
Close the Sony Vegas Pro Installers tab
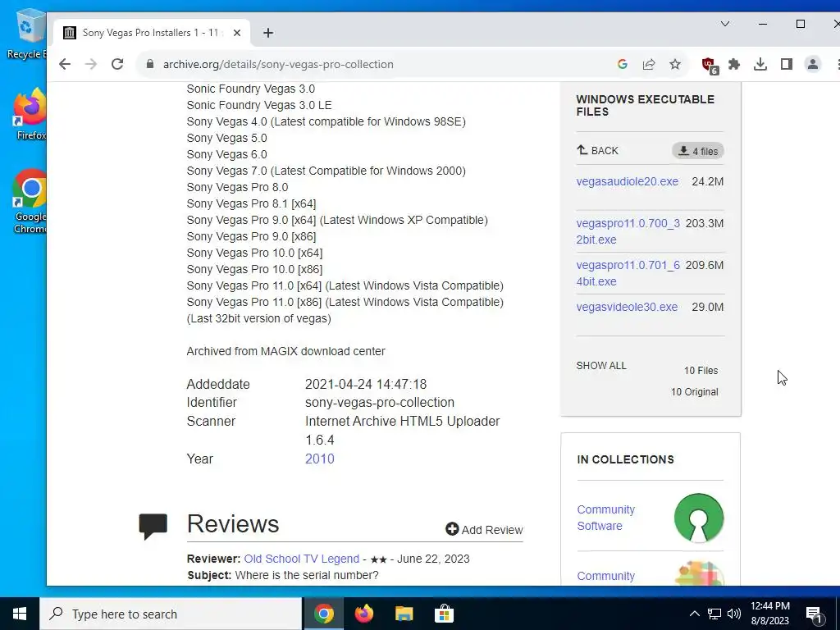click(x=237, y=33)
